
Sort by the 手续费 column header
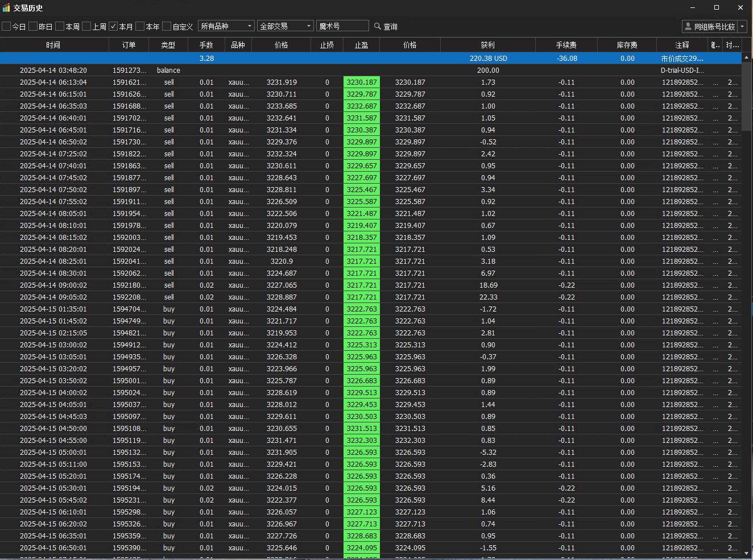[566, 45]
